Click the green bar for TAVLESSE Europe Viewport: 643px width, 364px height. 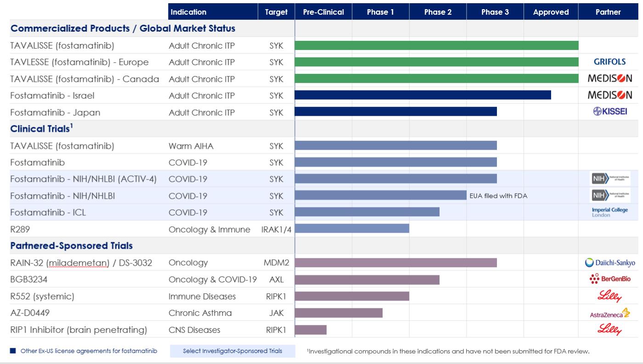click(x=437, y=62)
